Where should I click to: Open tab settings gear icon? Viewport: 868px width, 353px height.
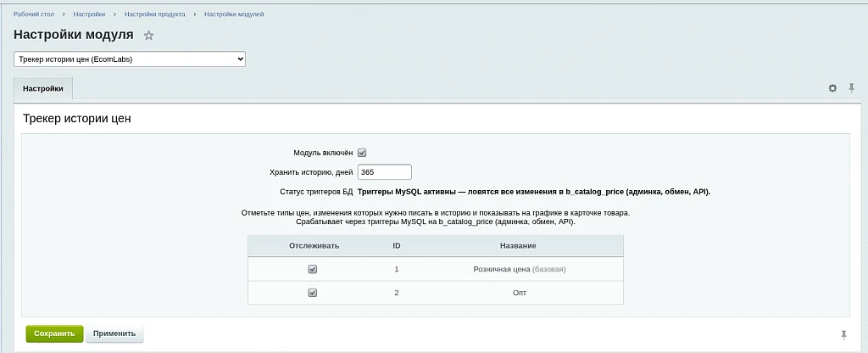coord(832,88)
